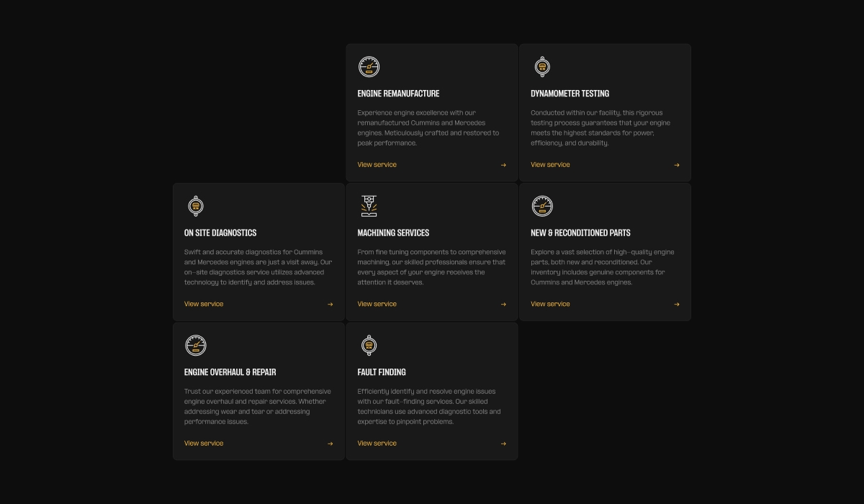
Task: Click the Engine Overhaul & Repair icon
Action: coord(195,346)
